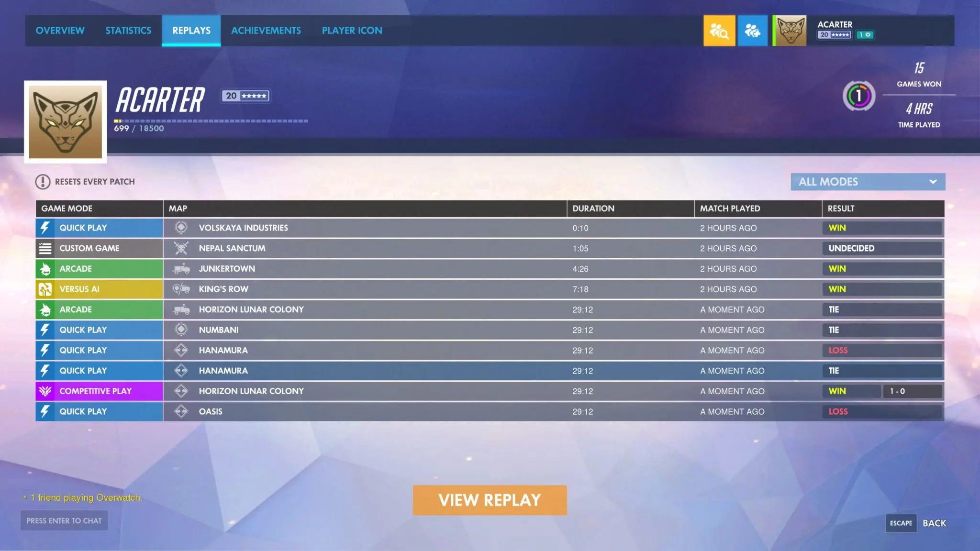Click the Versus AI mode icon

pos(45,288)
